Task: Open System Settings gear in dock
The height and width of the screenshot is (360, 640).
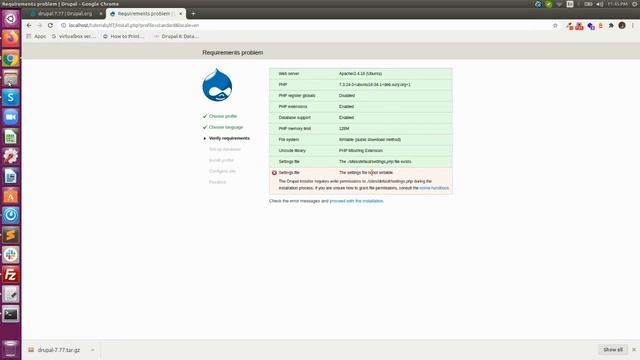Action: pyautogui.click(x=11, y=156)
